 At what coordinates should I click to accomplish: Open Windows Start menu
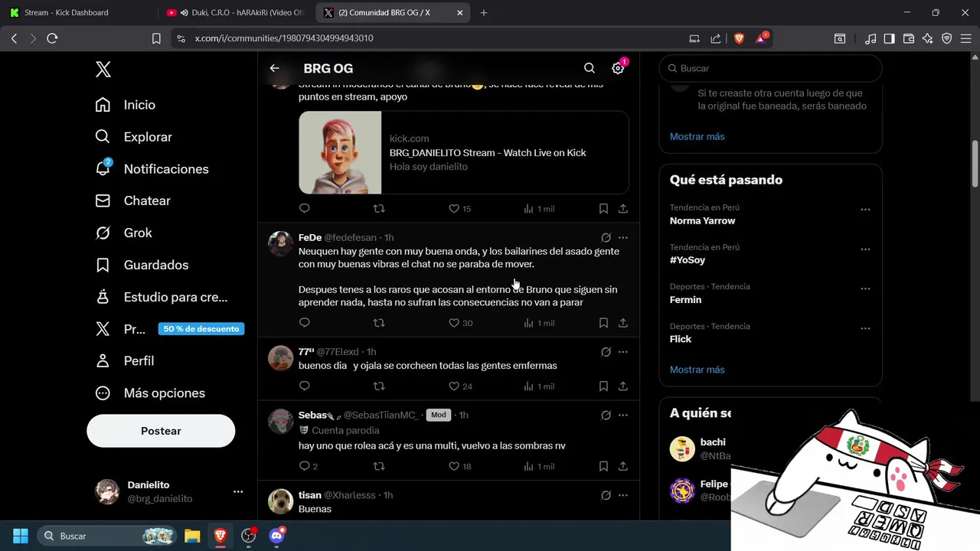[21, 536]
